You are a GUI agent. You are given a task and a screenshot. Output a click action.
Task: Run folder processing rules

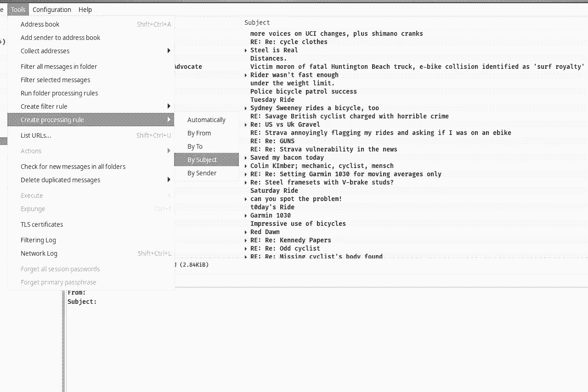[x=91, y=93]
